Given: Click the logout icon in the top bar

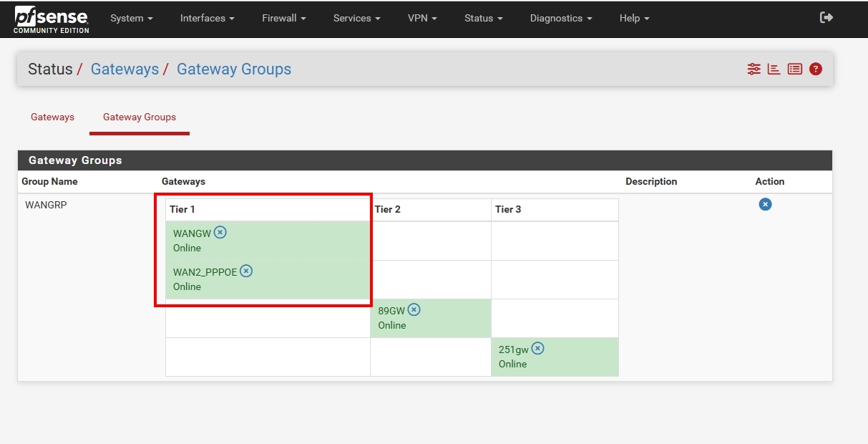Looking at the screenshot, I should click(x=826, y=18).
